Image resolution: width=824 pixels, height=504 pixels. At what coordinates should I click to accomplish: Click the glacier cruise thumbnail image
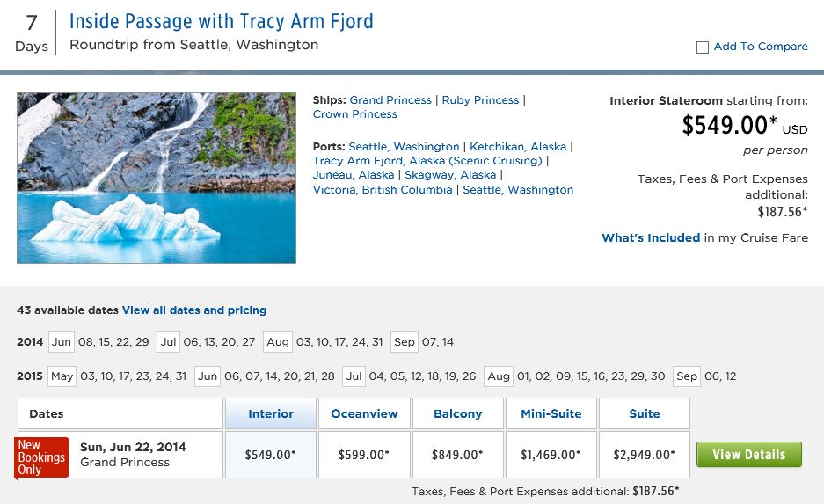coord(157,178)
